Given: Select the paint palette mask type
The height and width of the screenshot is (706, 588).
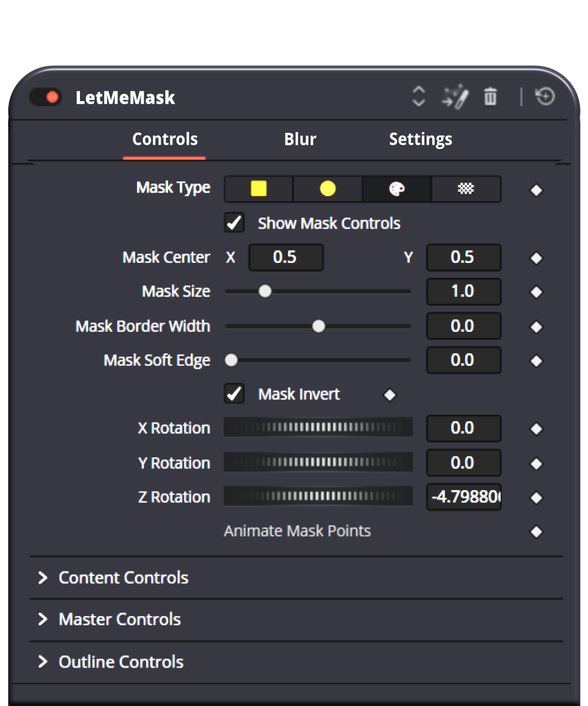Looking at the screenshot, I should tap(397, 189).
